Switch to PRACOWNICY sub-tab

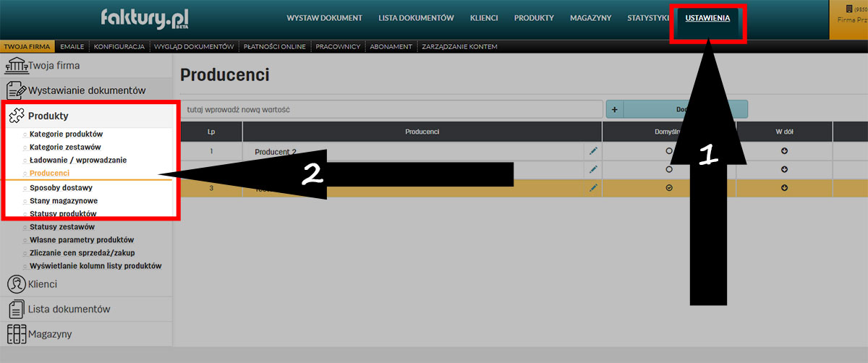(x=339, y=47)
